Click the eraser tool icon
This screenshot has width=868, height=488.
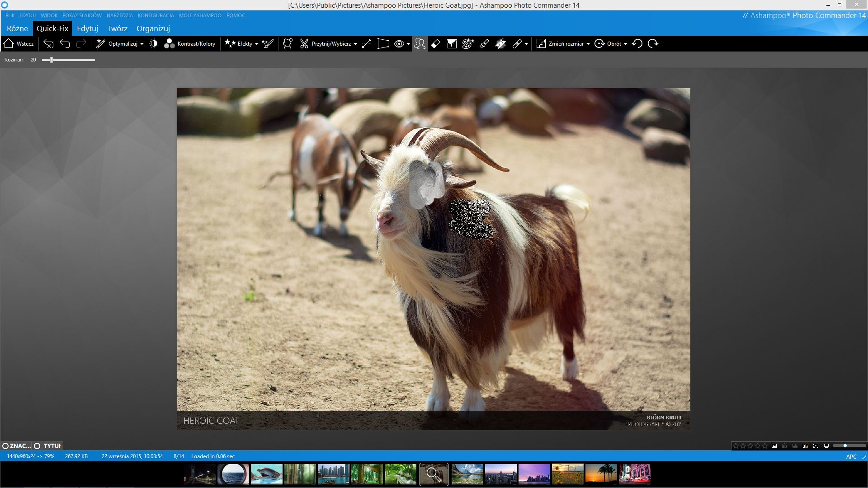pyautogui.click(x=435, y=44)
